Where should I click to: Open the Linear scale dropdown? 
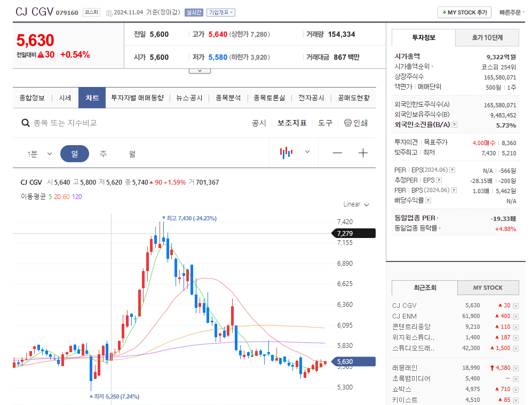click(x=356, y=204)
